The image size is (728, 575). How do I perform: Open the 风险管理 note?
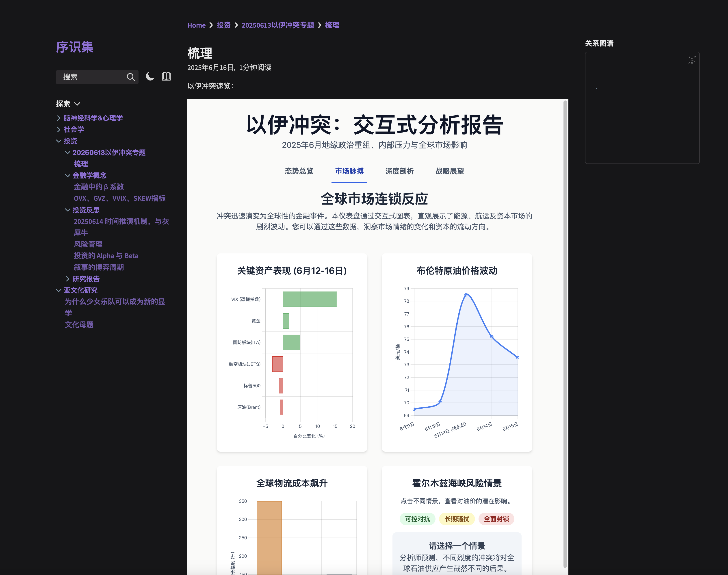click(x=88, y=244)
